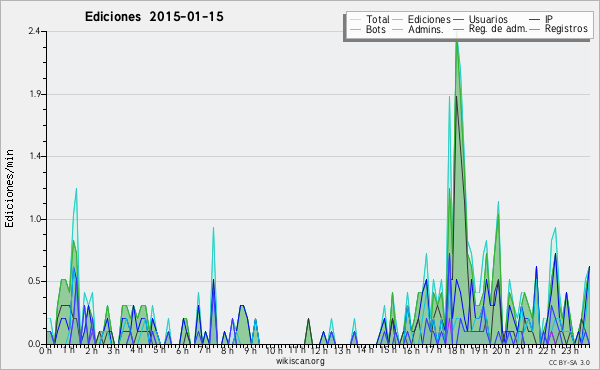The image size is (600, 370).
Task: Click the 1.0 y-axis value
Action: 35,219
